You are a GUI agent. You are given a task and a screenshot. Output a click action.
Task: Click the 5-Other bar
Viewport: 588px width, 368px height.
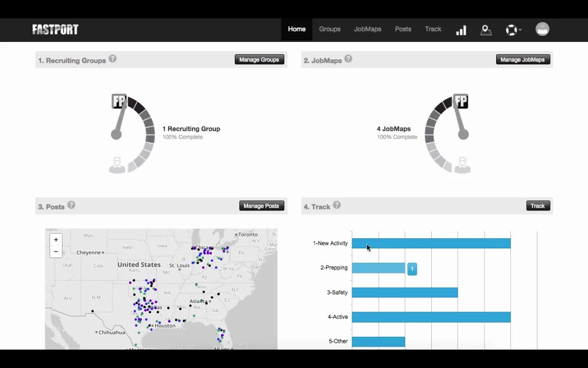pos(378,342)
